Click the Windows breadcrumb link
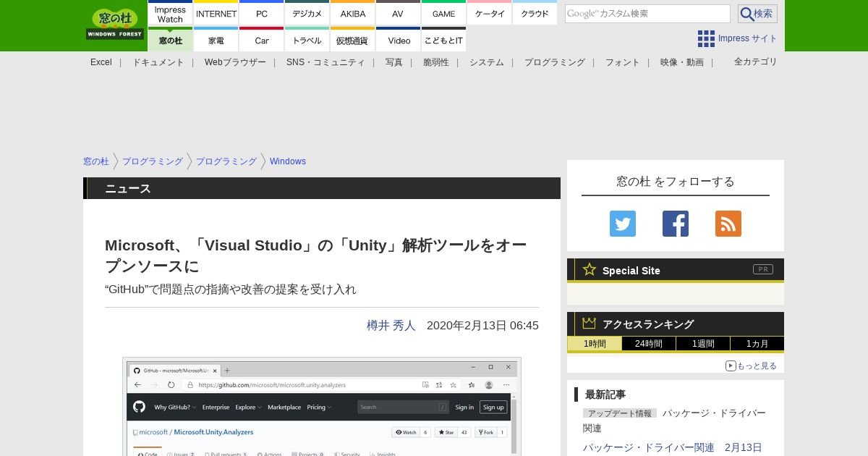Screen dimensions: 868x456 tap(288, 161)
